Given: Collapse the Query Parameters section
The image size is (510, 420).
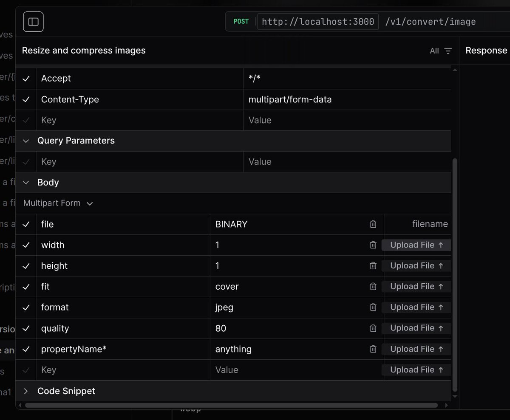Looking at the screenshot, I should 26,141.
